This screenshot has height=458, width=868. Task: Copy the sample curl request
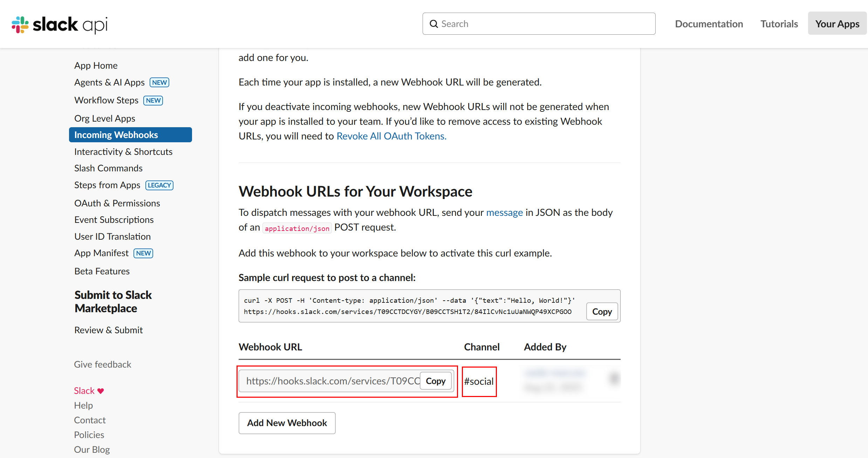coord(602,311)
